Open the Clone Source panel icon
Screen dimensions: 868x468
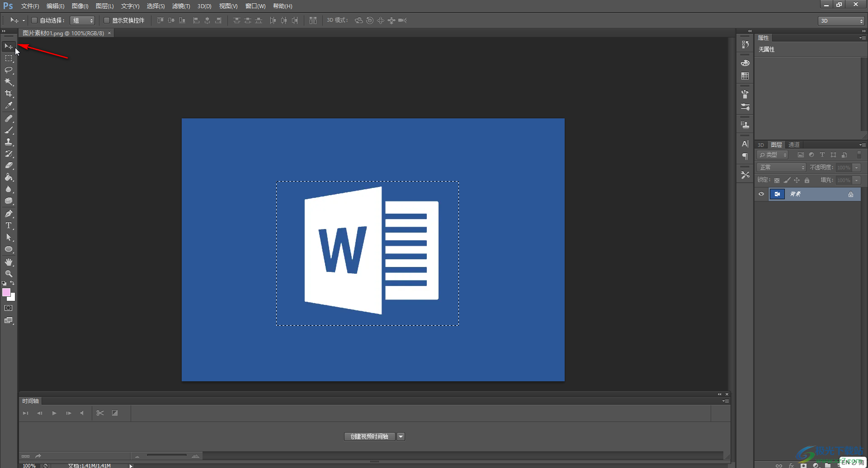point(745,125)
